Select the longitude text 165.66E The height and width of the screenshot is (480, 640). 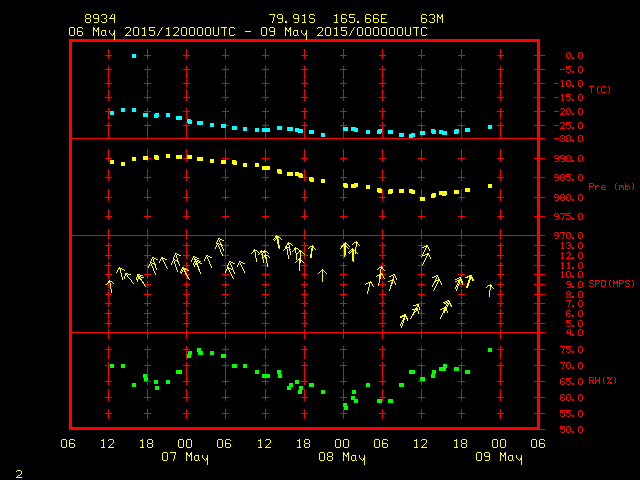point(360,19)
